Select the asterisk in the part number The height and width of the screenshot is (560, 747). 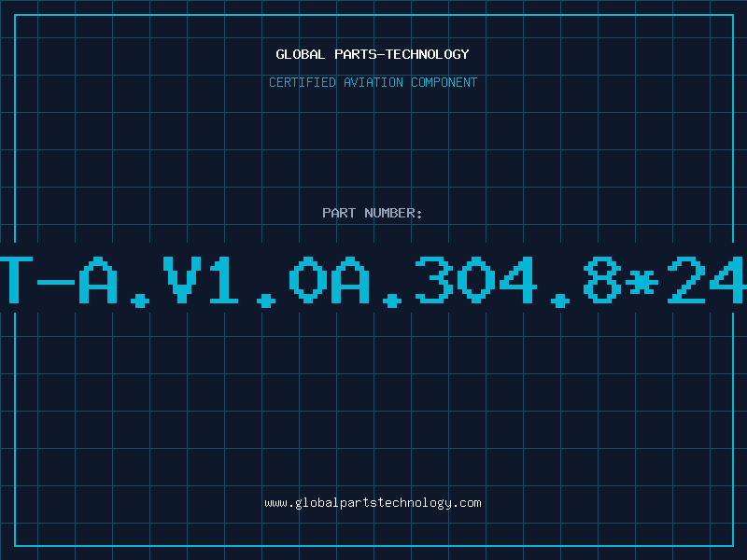tap(641, 283)
